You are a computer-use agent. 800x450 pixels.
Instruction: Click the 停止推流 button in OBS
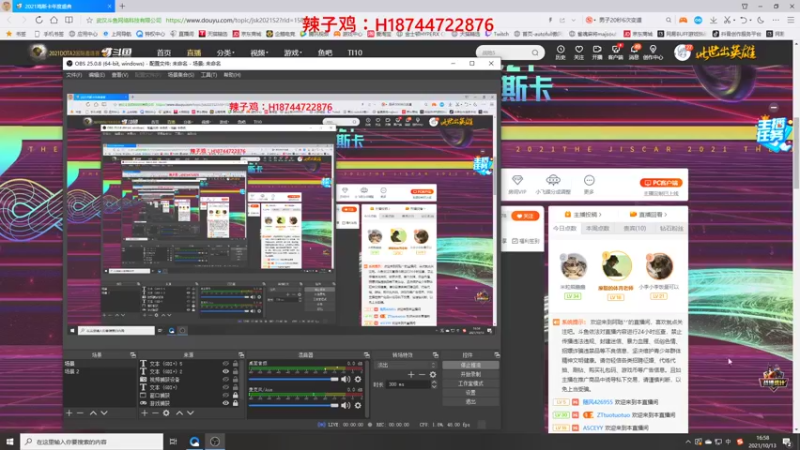(x=470, y=365)
